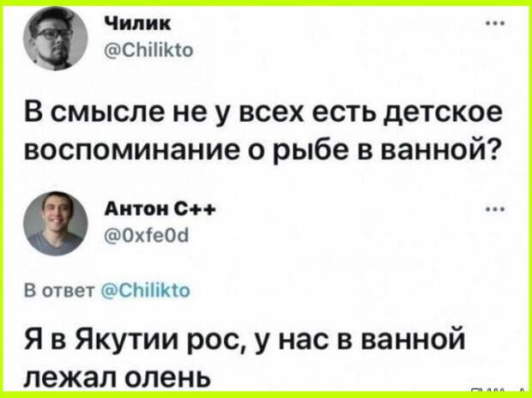
Task: Click the display name Чилик
Action: tap(137, 24)
